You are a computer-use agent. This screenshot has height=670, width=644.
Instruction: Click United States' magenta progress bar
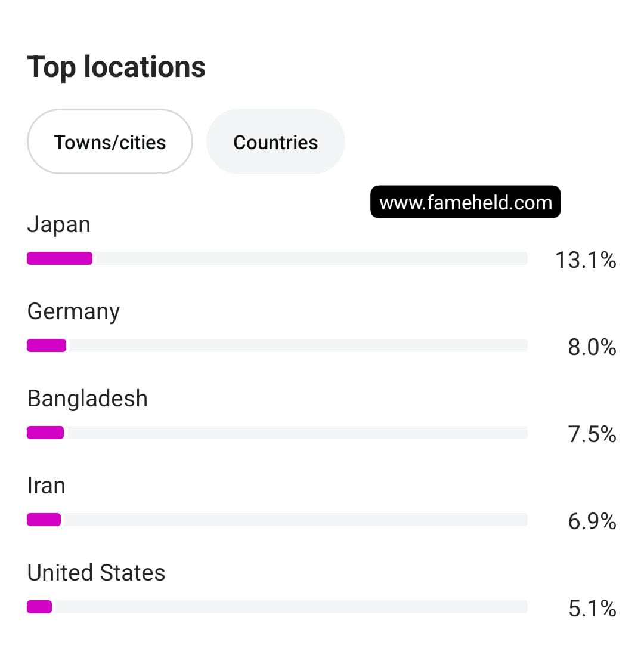click(x=39, y=607)
